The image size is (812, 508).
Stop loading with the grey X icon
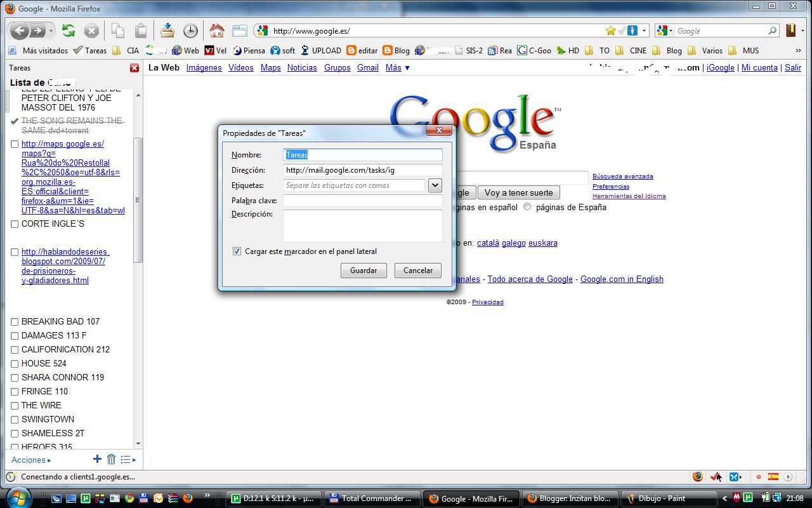91,30
